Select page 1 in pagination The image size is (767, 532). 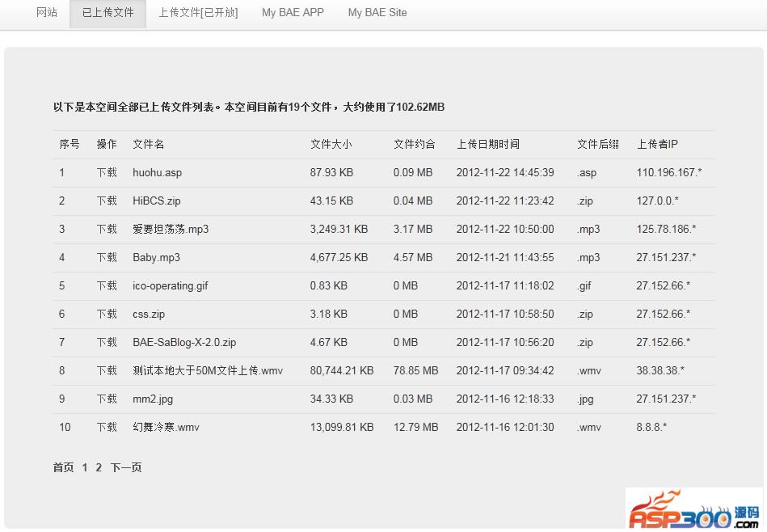(85, 467)
